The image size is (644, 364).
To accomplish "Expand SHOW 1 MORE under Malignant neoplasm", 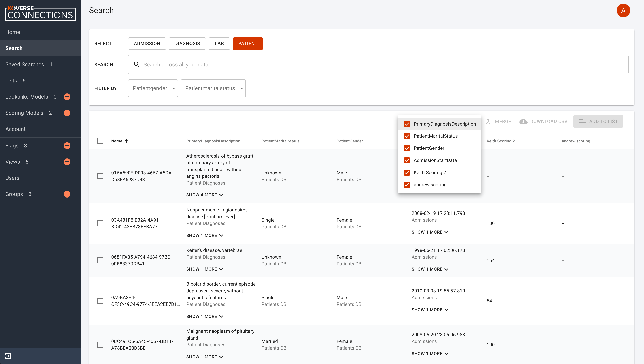I will pyautogui.click(x=204, y=357).
